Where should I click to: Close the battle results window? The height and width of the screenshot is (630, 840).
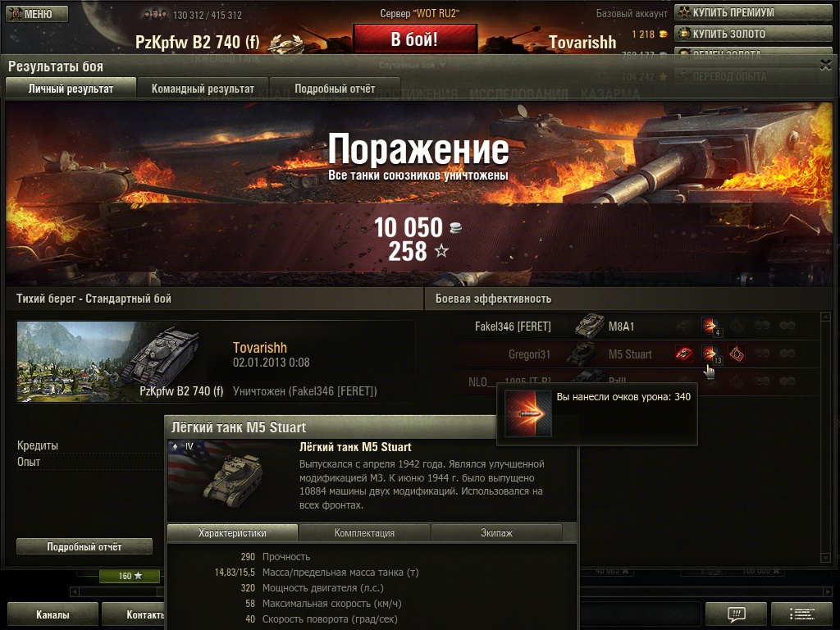click(825, 65)
